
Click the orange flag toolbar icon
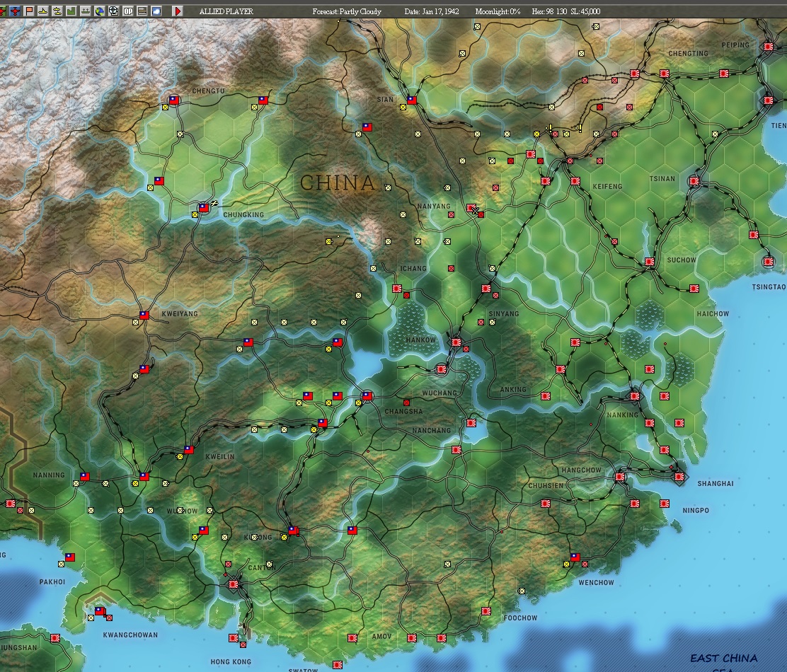click(30, 11)
